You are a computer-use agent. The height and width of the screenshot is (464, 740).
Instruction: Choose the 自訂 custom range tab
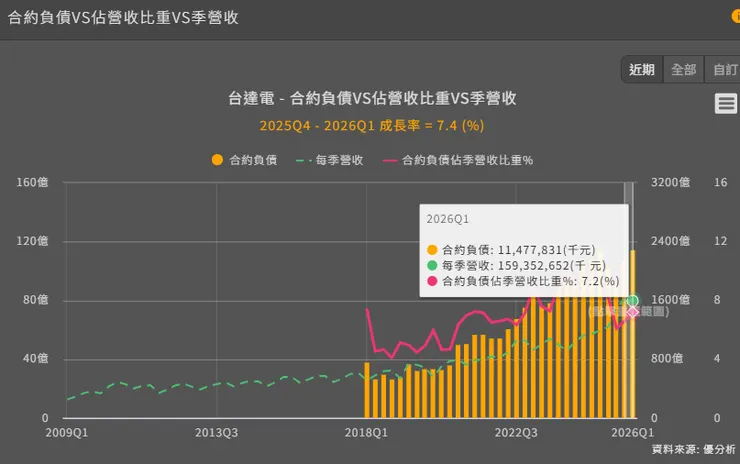tap(723, 70)
